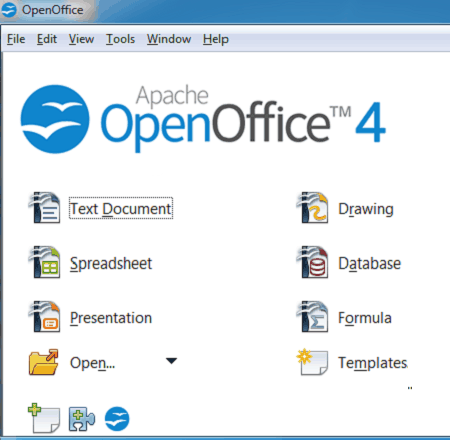Viewport: 450px width, 440px height.
Task: Click the Database icon
Action: click(x=313, y=262)
